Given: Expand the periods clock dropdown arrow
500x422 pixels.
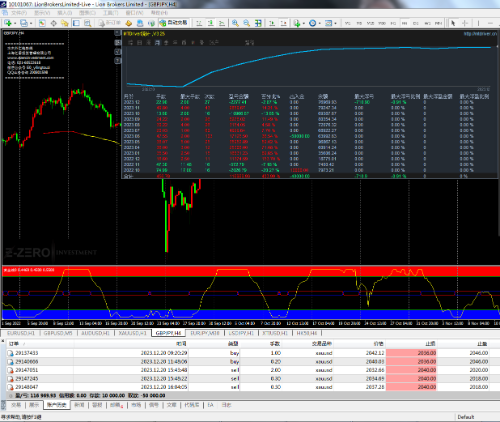Looking at the screenshot, I should 320,23.
